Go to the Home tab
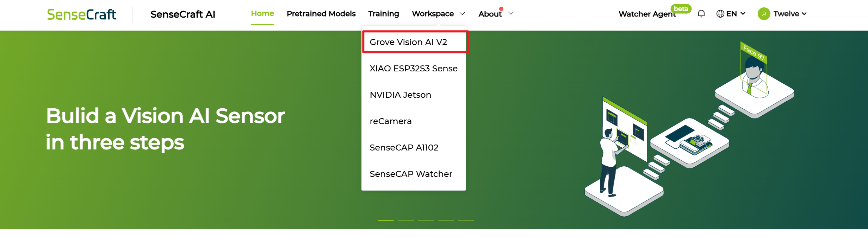The height and width of the screenshot is (237, 868). point(262,14)
